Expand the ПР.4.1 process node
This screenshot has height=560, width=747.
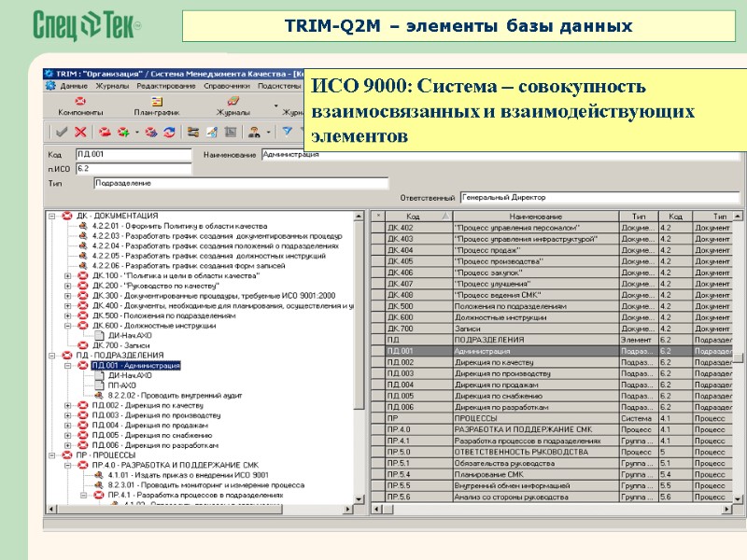(x=85, y=495)
